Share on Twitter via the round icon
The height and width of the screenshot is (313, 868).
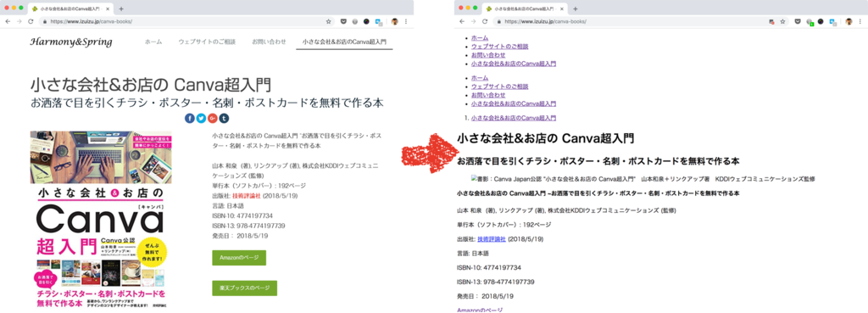pyautogui.click(x=201, y=118)
